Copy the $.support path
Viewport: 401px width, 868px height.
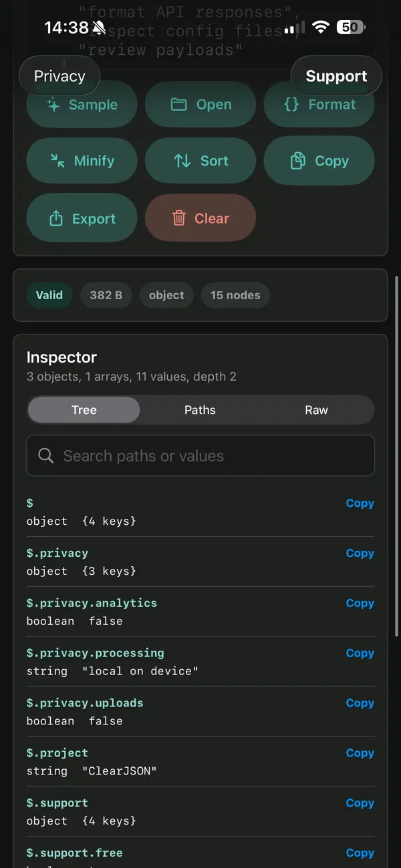click(x=360, y=804)
